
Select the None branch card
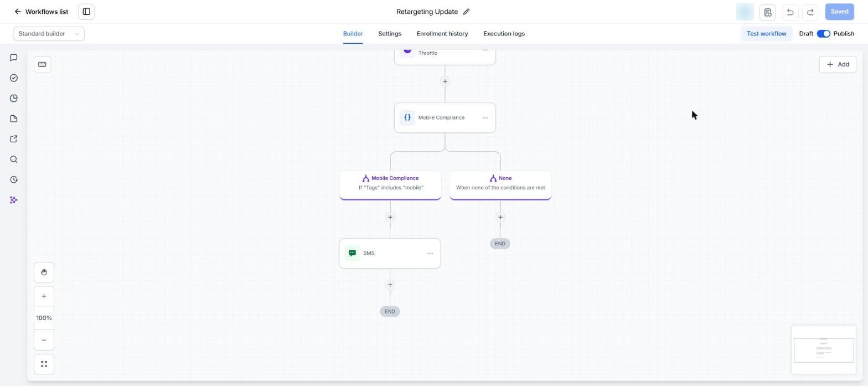(500, 185)
